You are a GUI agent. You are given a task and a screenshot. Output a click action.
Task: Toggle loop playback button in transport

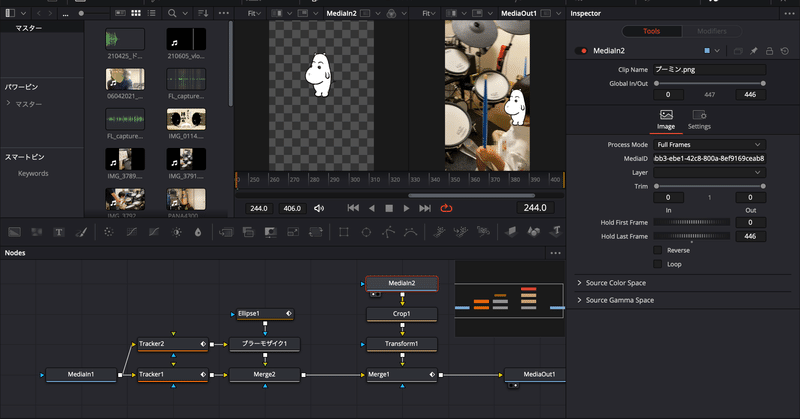(446, 208)
